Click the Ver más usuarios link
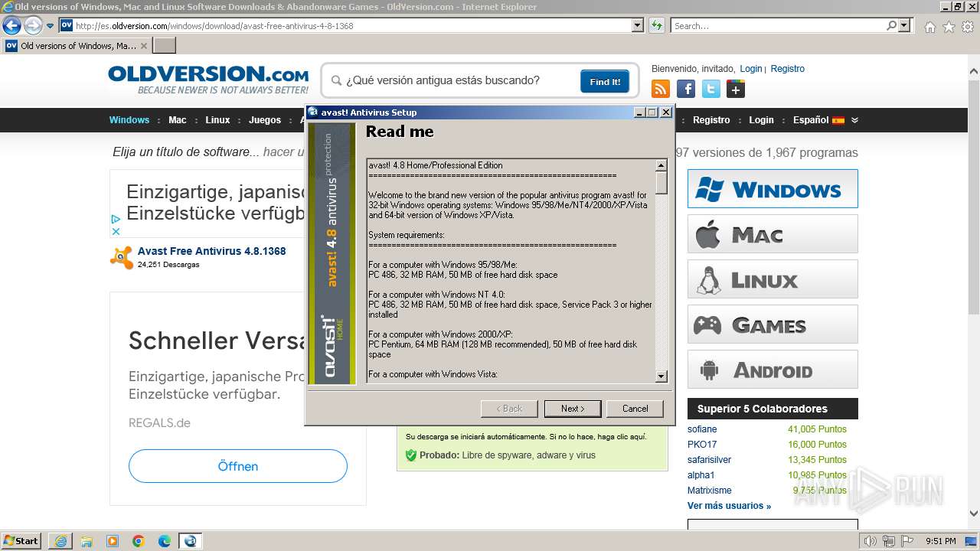Viewport: 980px width, 551px height. [x=729, y=506]
